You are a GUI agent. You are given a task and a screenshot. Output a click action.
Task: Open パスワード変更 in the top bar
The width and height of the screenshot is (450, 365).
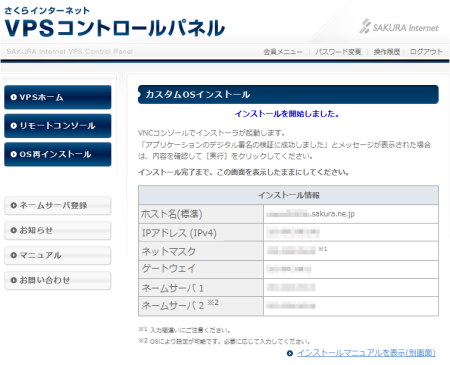click(338, 52)
